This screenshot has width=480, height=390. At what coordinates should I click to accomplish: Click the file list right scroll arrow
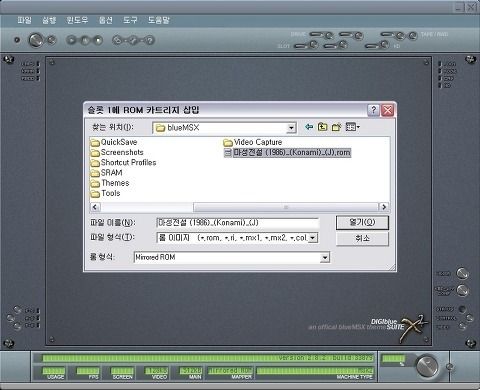384,207
